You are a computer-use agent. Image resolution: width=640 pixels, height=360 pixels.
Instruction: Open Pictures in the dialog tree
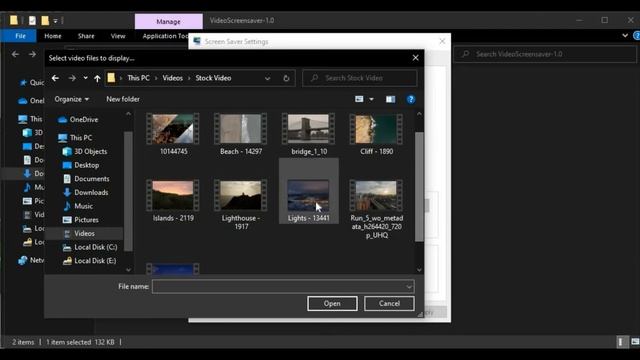80,220
